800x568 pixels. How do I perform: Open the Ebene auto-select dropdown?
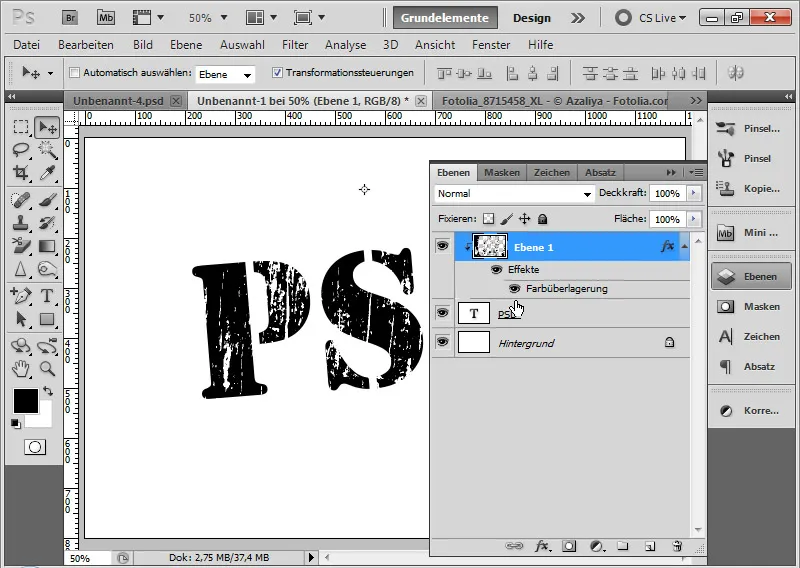(x=225, y=75)
